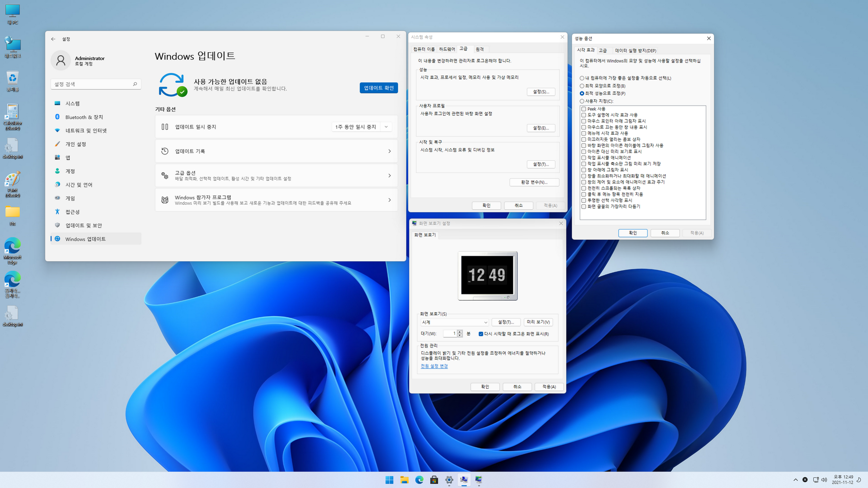Image resolution: width=868 pixels, height=488 pixels.
Task: Open 데이터 실행 방지(DEP) tab
Action: (635, 51)
